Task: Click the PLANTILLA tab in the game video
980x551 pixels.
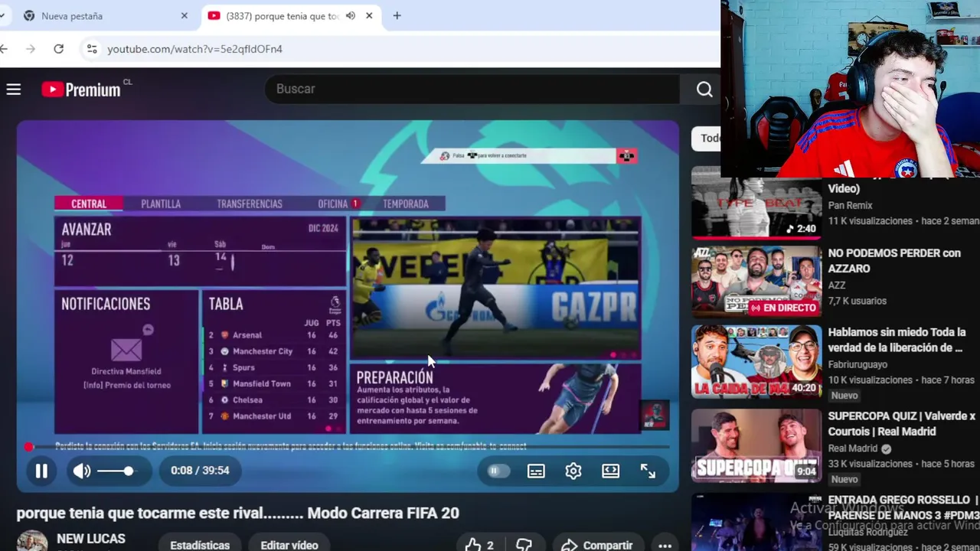Action: coord(161,204)
